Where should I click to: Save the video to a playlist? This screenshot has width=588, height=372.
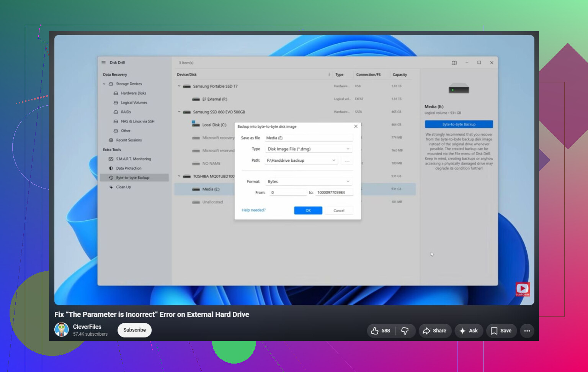click(x=501, y=331)
